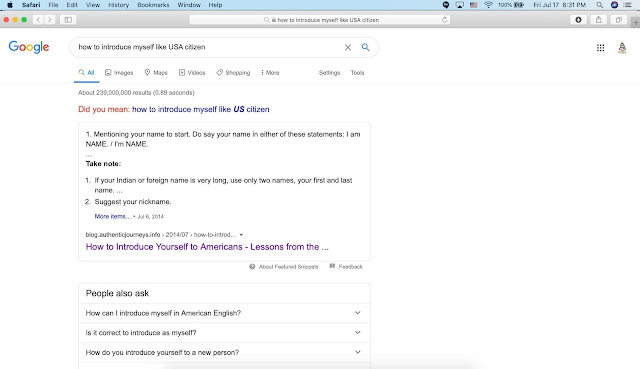Open the History menu
The image size is (640, 369).
(118, 5)
